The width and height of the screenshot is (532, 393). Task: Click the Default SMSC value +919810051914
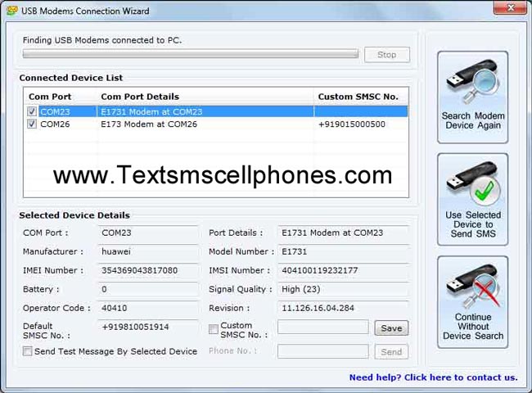tap(148, 327)
